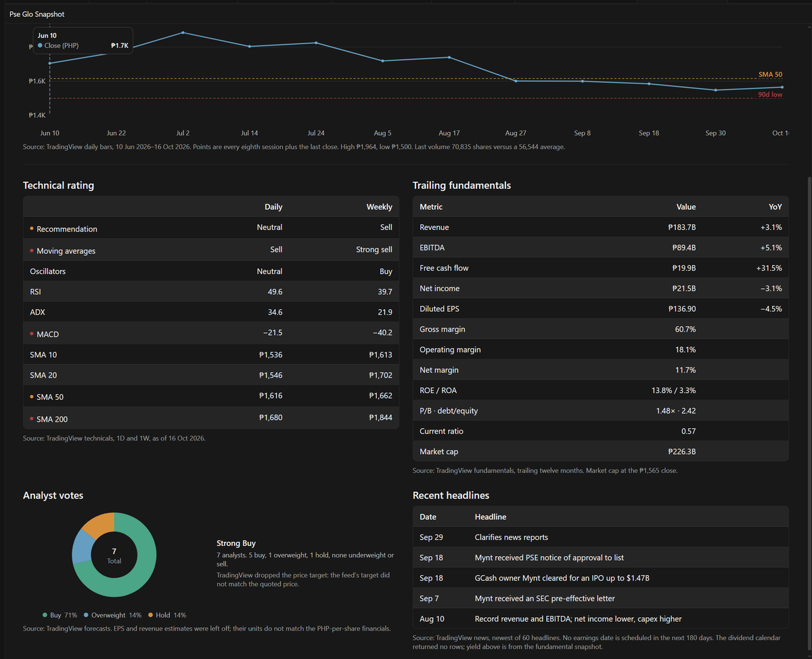The height and width of the screenshot is (659, 812).
Task: Open the 'Mynt received PSE notice of approval' headline
Action: click(x=549, y=558)
